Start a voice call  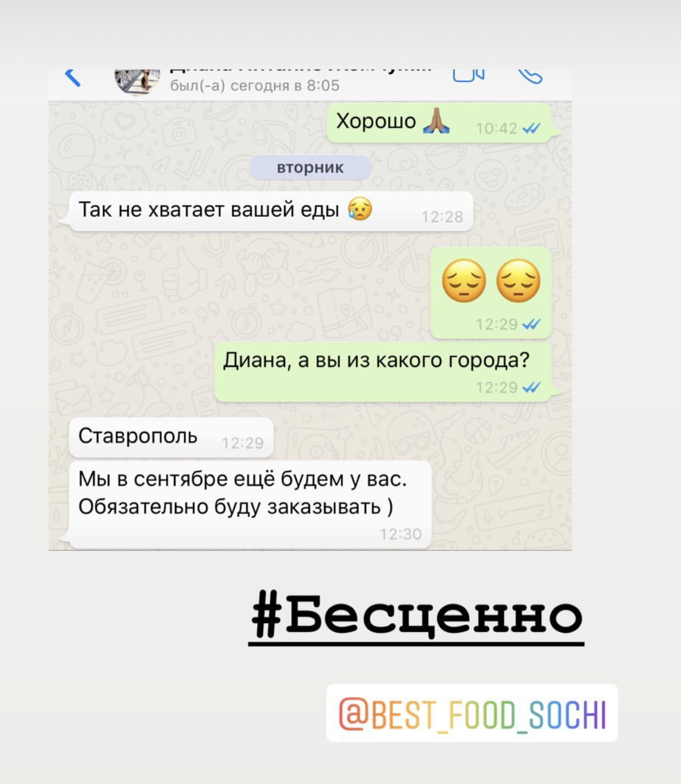click(530, 76)
